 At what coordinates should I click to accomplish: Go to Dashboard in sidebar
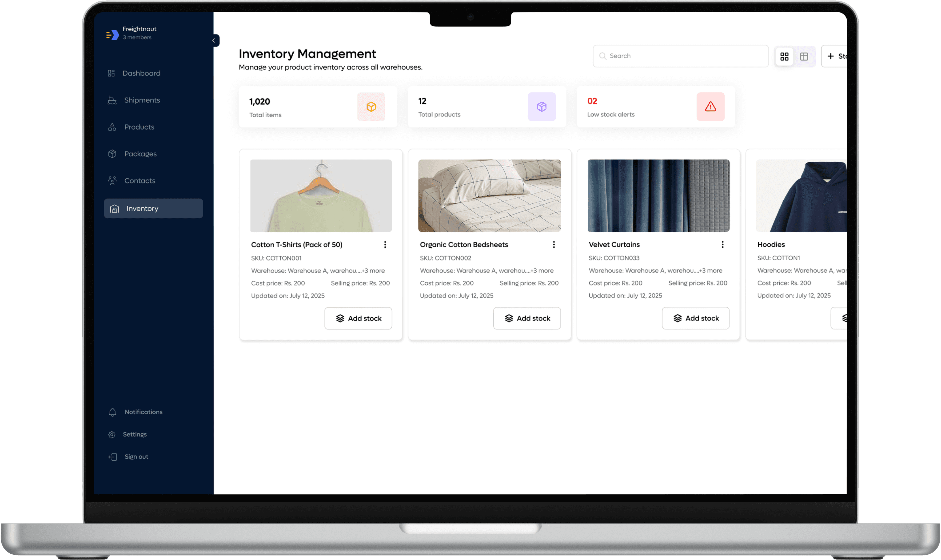pos(141,73)
